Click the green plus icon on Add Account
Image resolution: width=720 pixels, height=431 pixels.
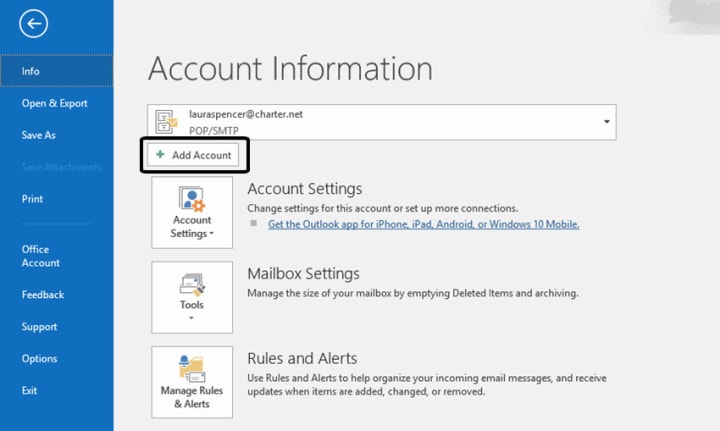point(160,155)
